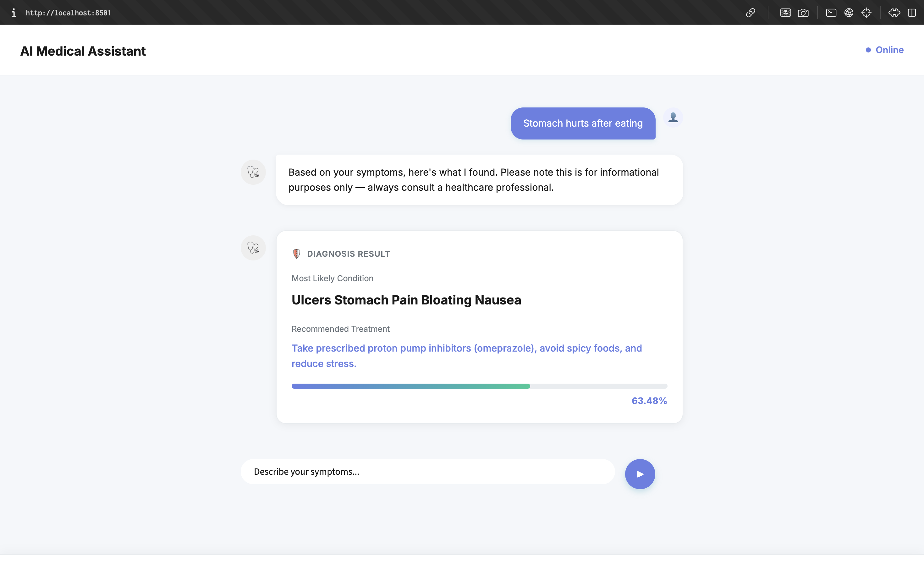Click the info icon beside the URL

14,13
